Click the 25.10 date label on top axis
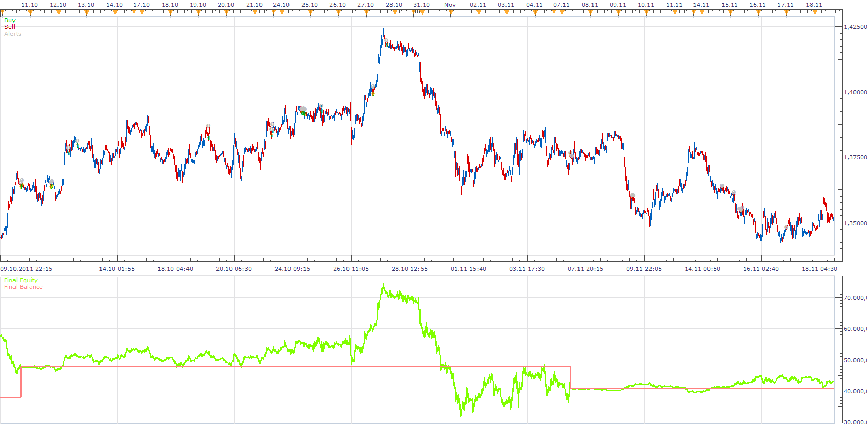The width and height of the screenshot is (868, 424). pyautogui.click(x=310, y=5)
